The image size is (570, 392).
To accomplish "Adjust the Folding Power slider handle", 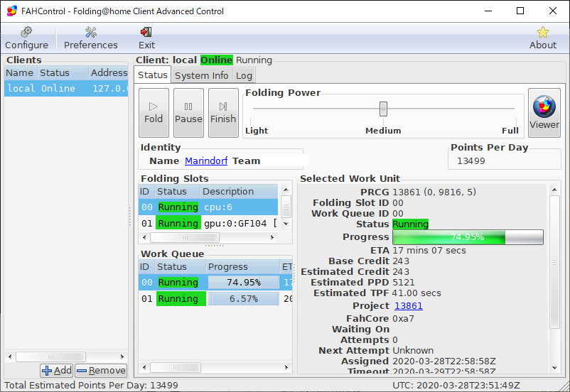I will tap(383, 109).
